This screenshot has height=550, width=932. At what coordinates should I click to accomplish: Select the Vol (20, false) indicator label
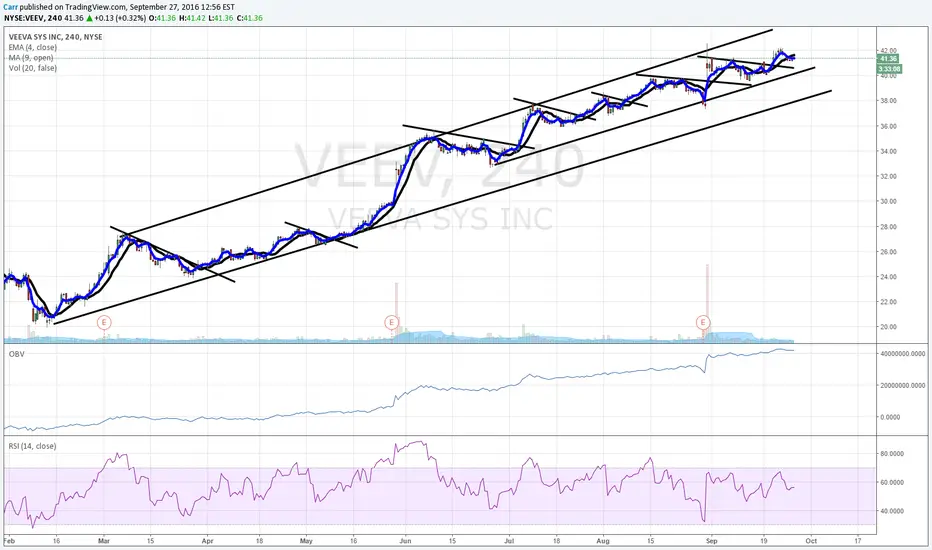pos(33,68)
